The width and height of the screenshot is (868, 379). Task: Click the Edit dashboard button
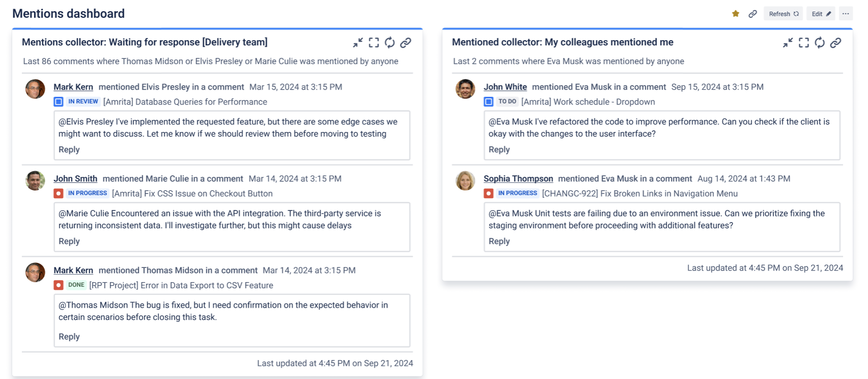(x=821, y=14)
